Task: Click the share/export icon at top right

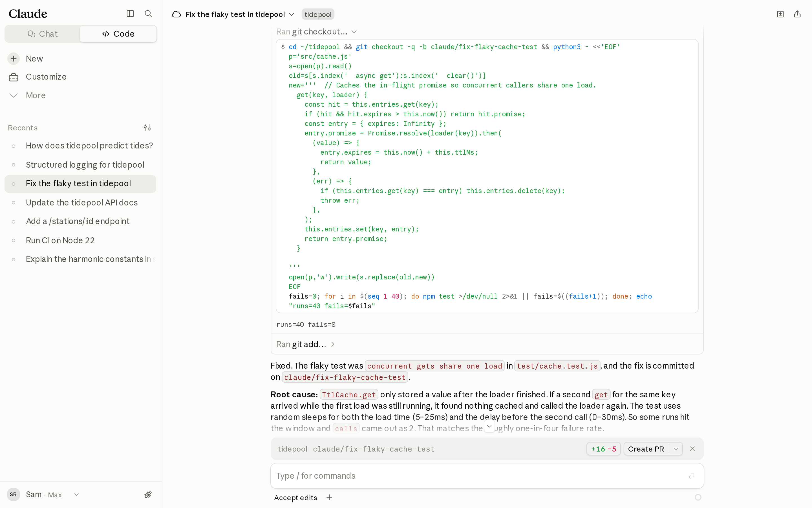Action: 797,14
